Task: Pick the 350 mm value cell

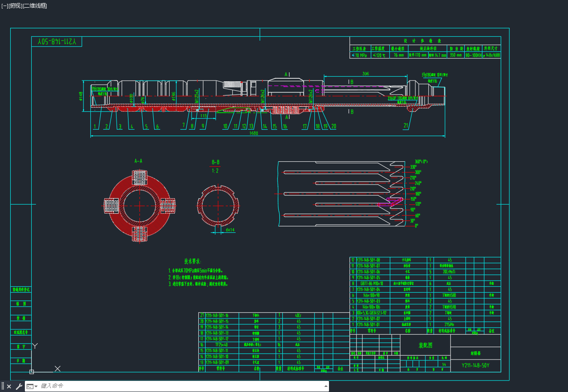Action: 456,55
